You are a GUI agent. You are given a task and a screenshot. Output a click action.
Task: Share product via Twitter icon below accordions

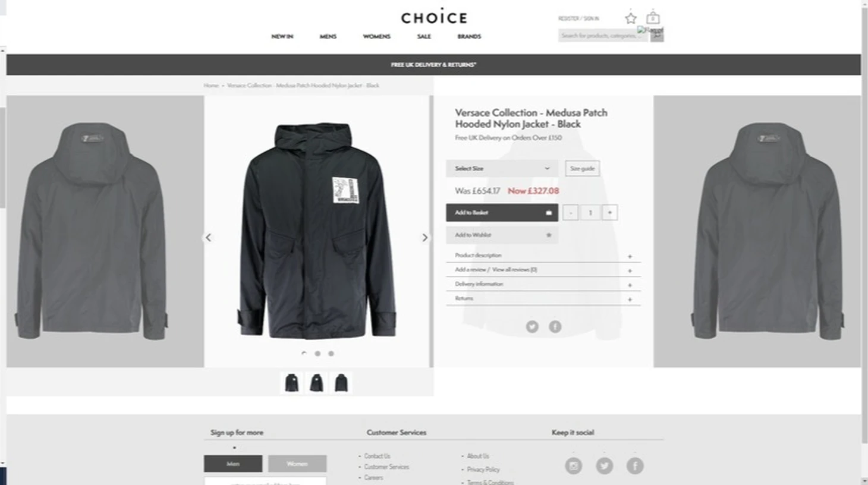pyautogui.click(x=532, y=326)
